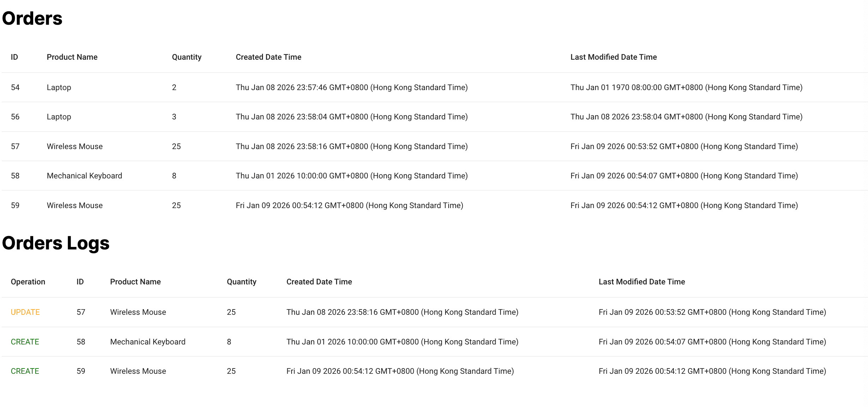Screen dimensions: 868x407
Task: Click Product Name header in Orders table
Action: (72, 57)
